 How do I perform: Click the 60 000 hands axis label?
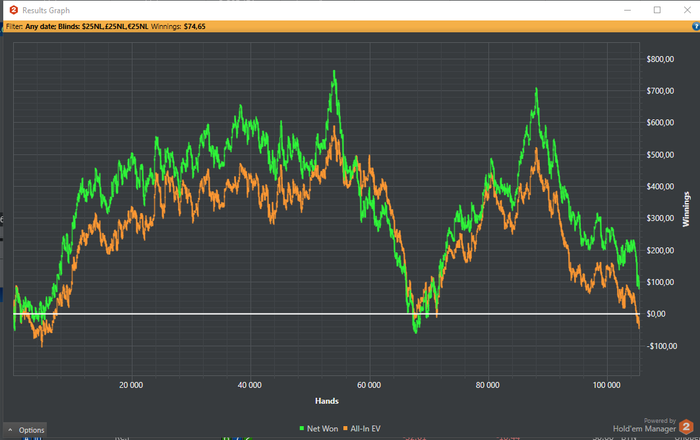click(x=369, y=384)
